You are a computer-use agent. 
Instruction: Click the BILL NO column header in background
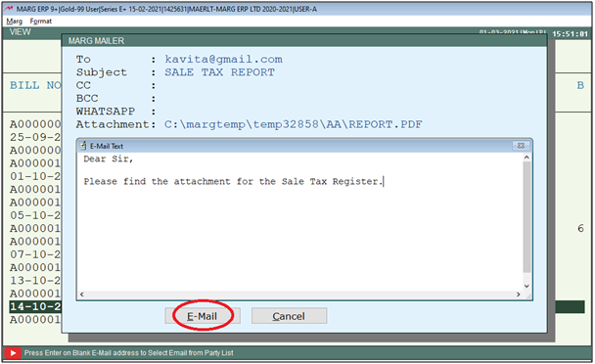[x=35, y=85]
